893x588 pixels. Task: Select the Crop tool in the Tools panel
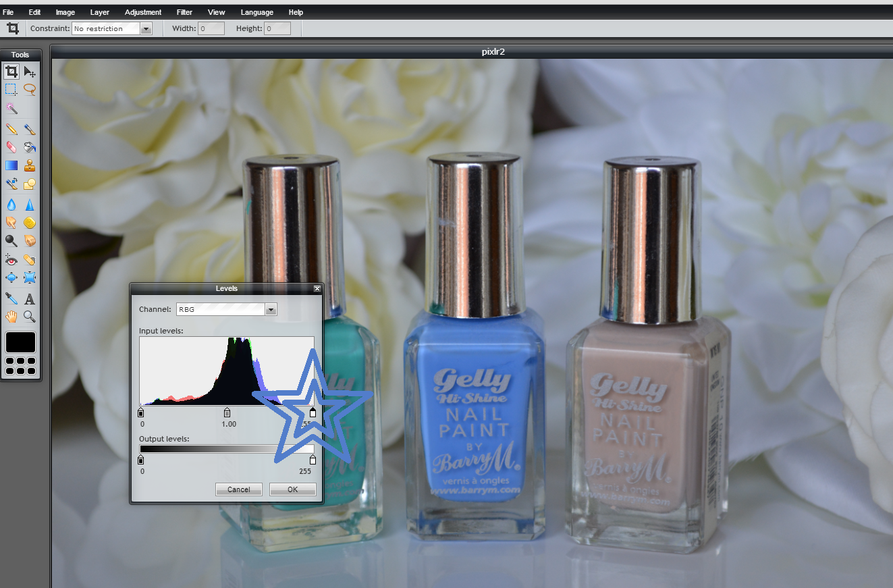click(x=11, y=71)
